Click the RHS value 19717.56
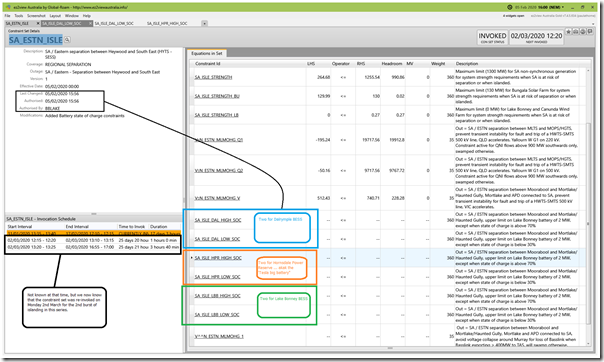The image size is (604, 362). (x=371, y=140)
